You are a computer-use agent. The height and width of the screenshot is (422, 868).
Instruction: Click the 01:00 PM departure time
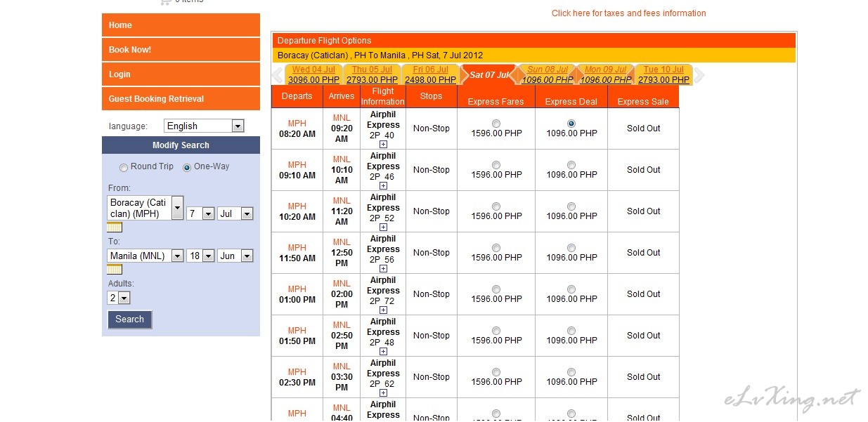(297, 300)
